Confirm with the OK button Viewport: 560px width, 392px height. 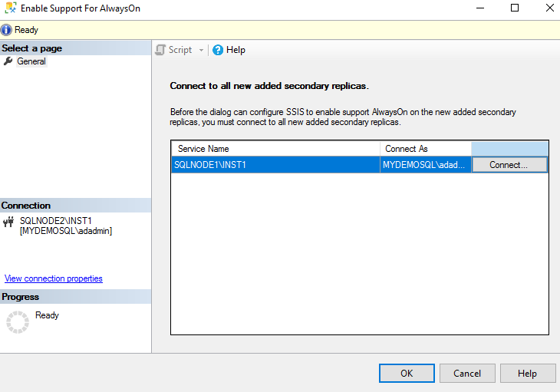(407, 374)
